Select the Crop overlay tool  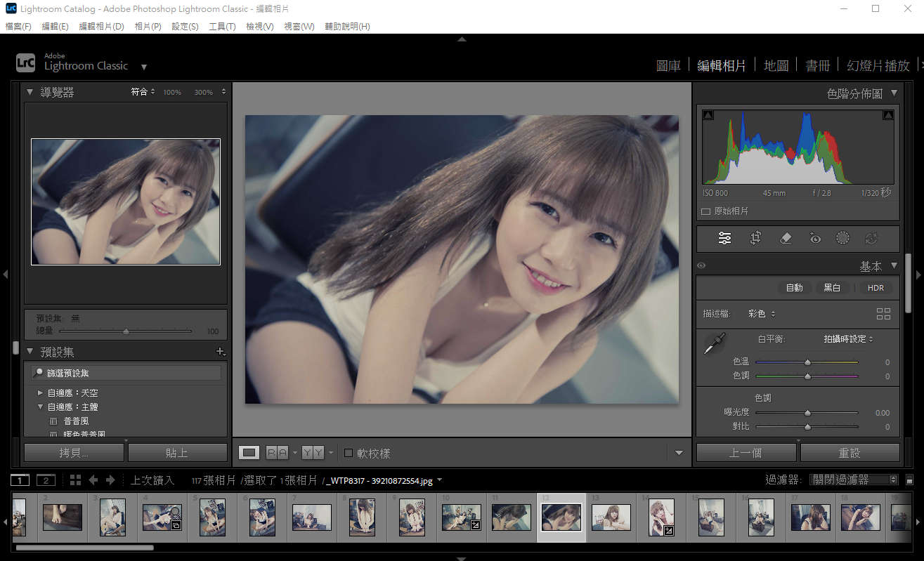pos(755,239)
